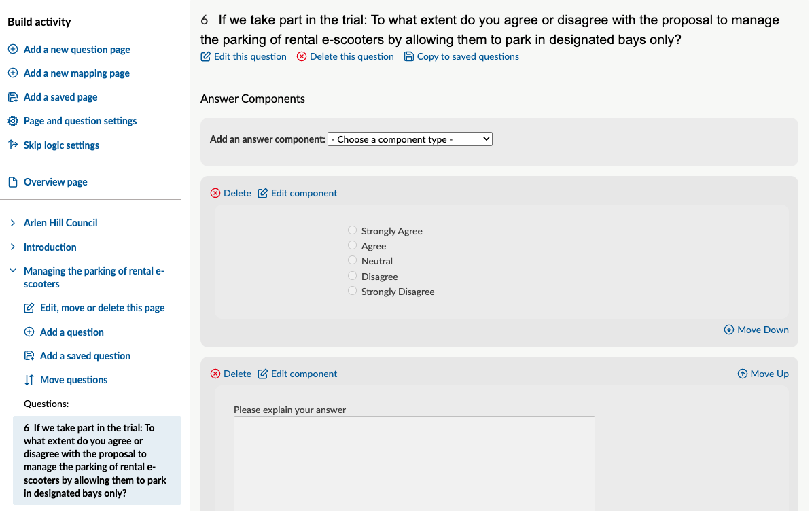Open the Choose a component type dropdown
Image resolution: width=812 pixels, height=511 pixels.
410,139
